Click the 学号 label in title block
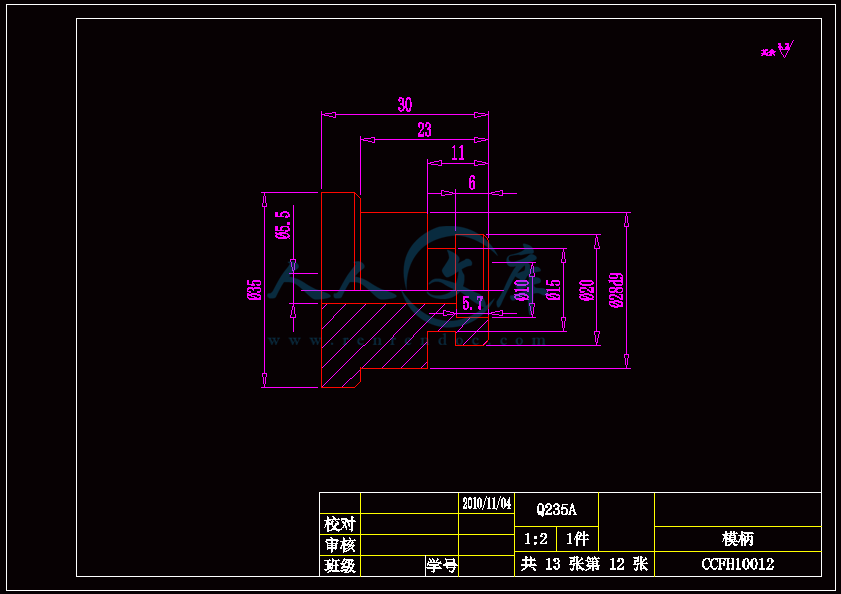 click(442, 565)
